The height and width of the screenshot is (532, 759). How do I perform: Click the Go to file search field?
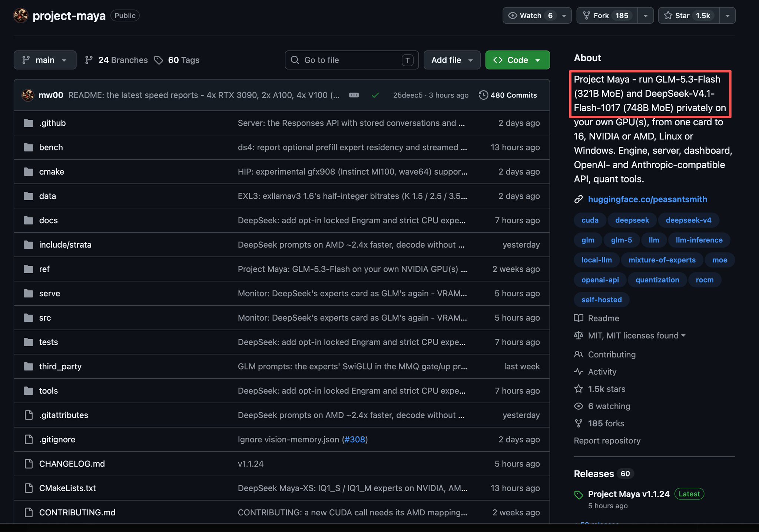[352, 60]
